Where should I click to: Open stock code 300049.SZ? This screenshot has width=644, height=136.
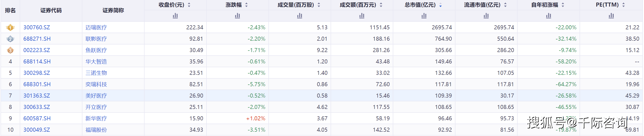37,130
